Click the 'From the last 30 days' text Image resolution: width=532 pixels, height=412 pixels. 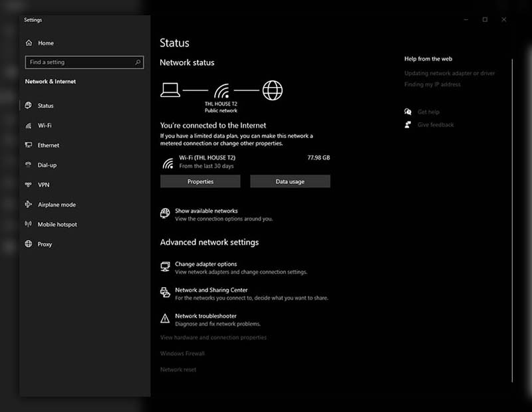[x=206, y=166]
